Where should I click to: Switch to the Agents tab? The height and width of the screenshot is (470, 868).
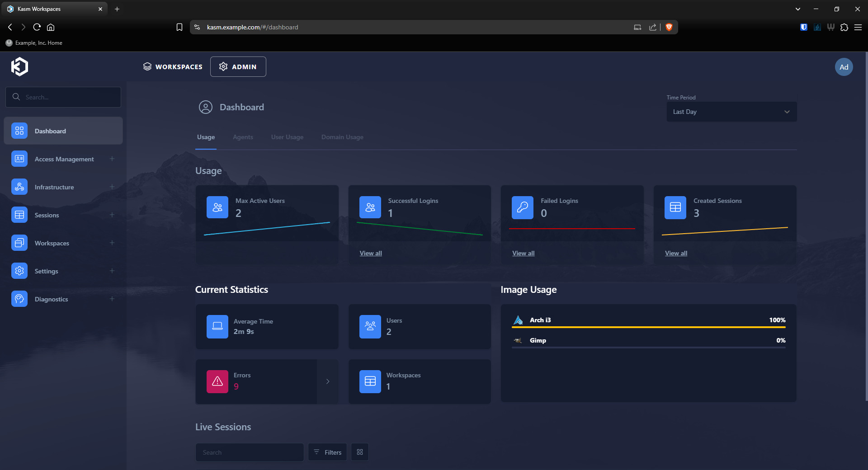tap(243, 137)
